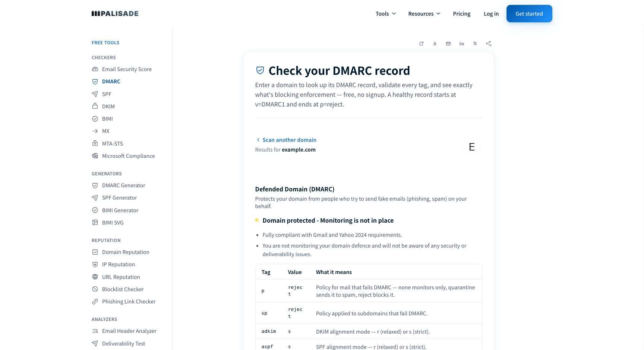This screenshot has height=350, width=644.
Task: Go to the Pricing page
Action: tap(461, 14)
